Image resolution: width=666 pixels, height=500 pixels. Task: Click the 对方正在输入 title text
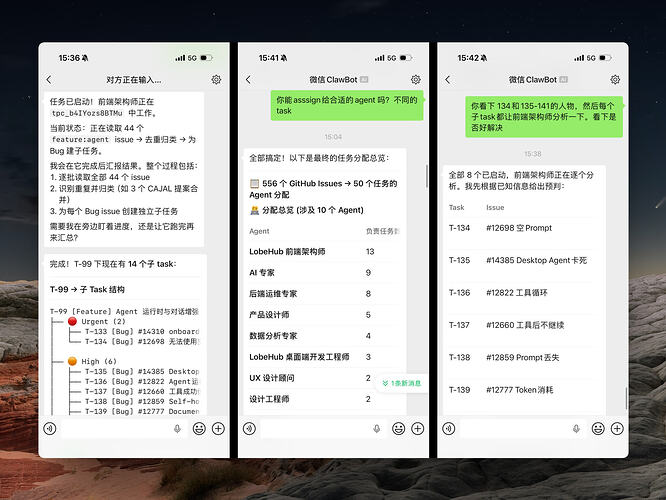pyautogui.click(x=134, y=79)
